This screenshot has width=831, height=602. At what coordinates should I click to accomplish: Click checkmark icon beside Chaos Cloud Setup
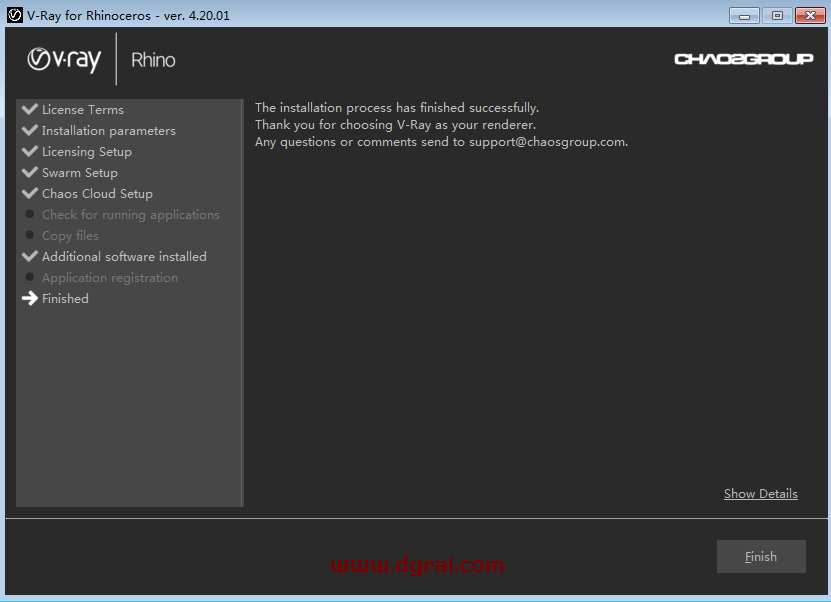30,193
